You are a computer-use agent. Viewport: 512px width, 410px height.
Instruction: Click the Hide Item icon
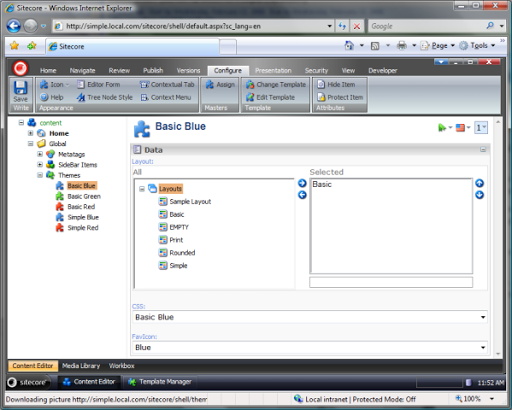[x=321, y=84]
